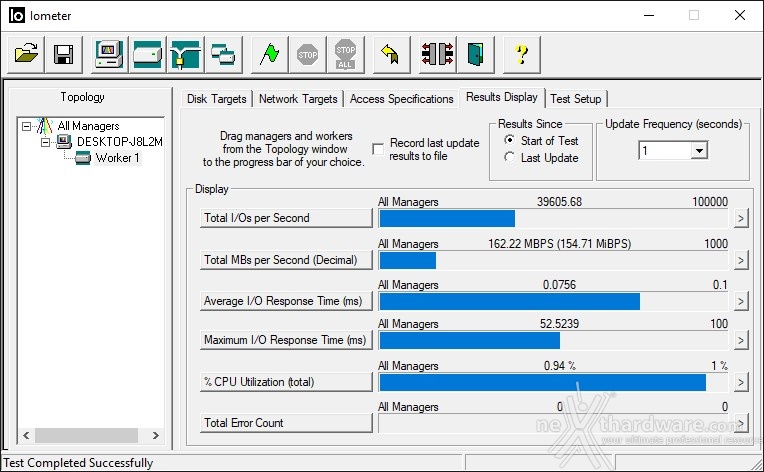
Task: Exit Iometer via the door icon
Action: tap(476, 54)
